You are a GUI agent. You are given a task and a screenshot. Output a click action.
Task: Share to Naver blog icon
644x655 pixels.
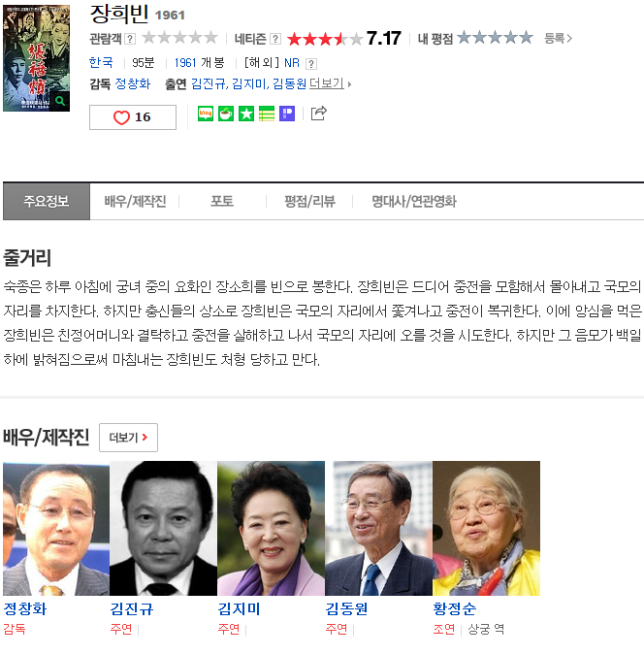[206, 114]
